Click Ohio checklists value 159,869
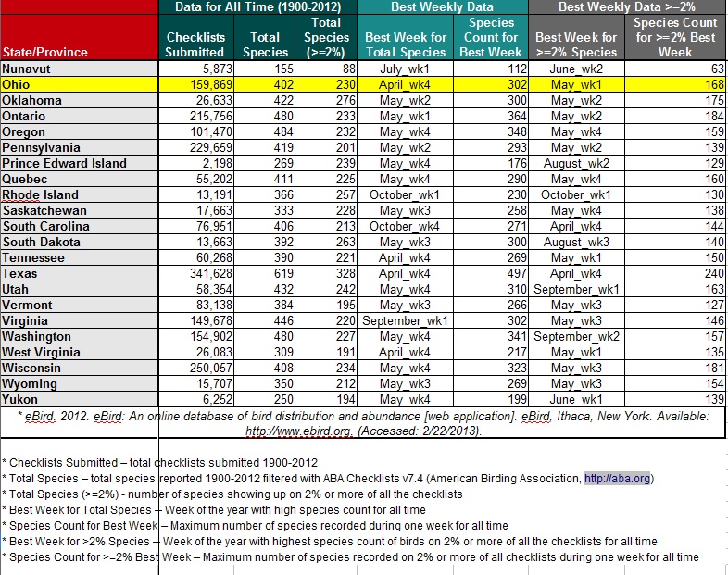This screenshot has height=575, width=728. tap(196, 84)
